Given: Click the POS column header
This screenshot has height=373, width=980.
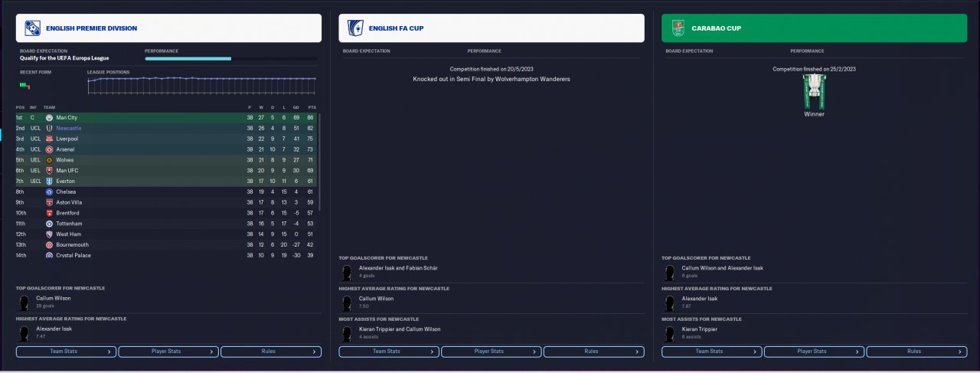Looking at the screenshot, I should 20,107.
